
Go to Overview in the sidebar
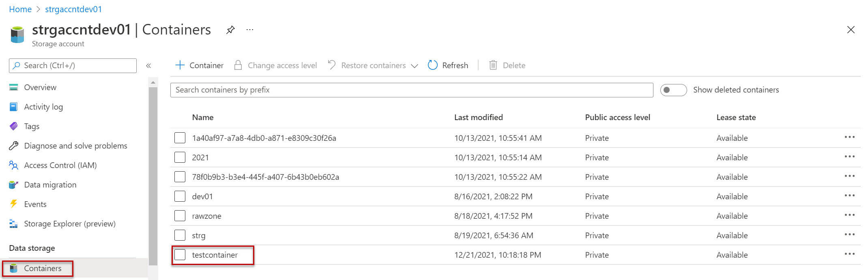(40, 87)
